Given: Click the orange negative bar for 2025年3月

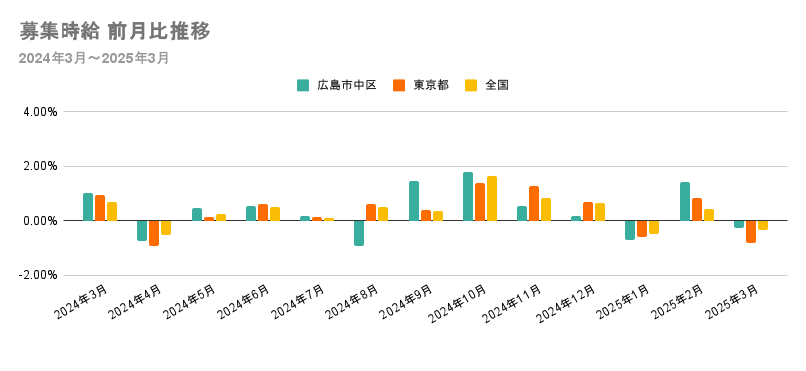Looking at the screenshot, I should pyautogui.click(x=751, y=232).
